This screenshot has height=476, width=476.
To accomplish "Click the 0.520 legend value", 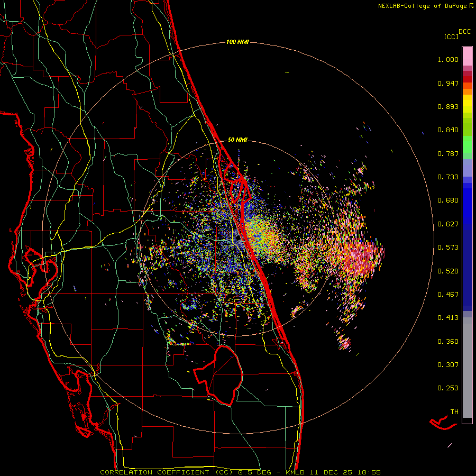I will click(448, 271).
